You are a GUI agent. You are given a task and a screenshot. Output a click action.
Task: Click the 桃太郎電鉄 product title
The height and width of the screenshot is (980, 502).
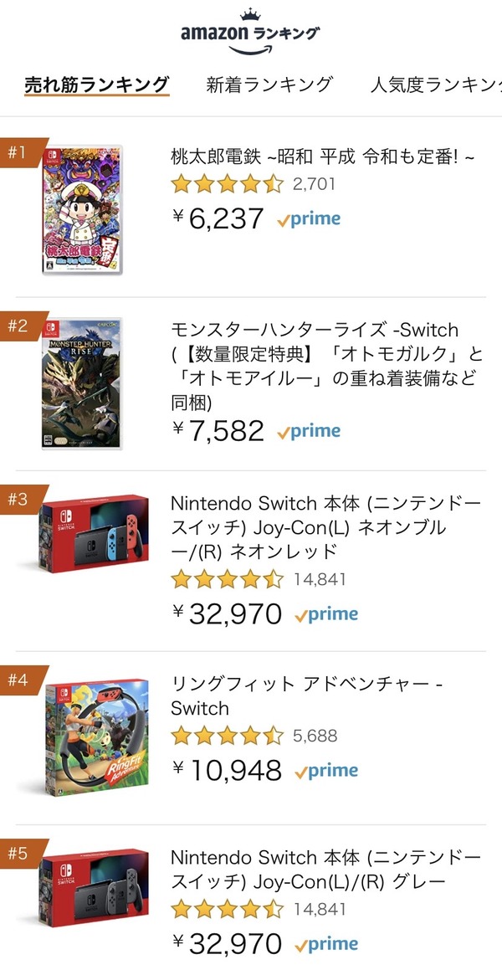click(x=322, y=157)
